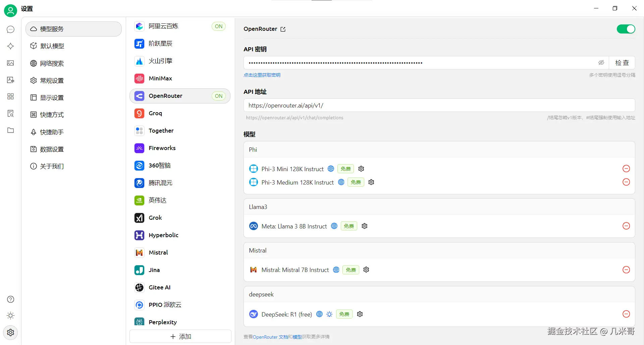Click the 检查 API key button

(622, 63)
